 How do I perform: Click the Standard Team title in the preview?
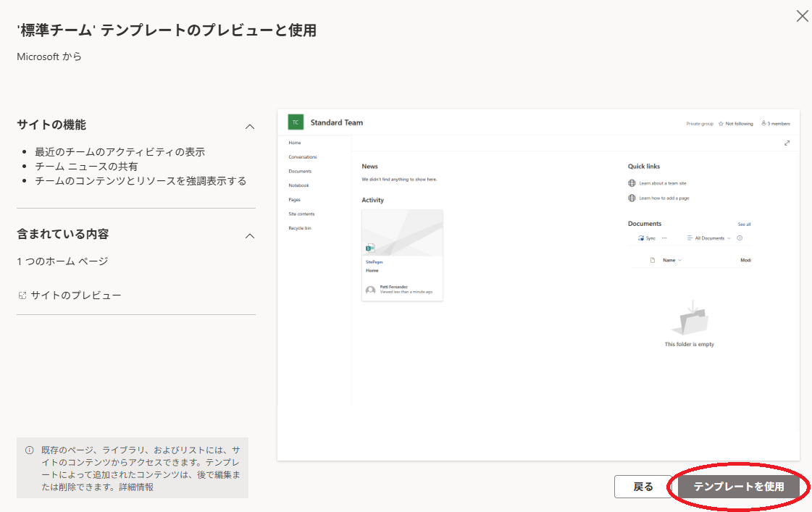coord(337,122)
